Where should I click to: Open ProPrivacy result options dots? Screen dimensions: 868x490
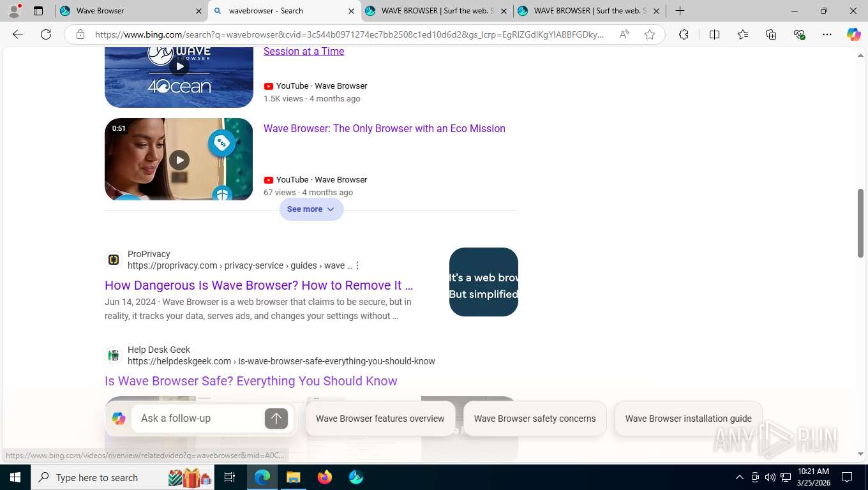point(357,265)
